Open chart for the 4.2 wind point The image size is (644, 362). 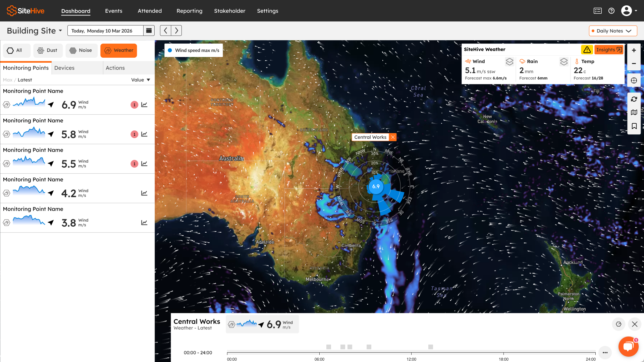point(144,193)
